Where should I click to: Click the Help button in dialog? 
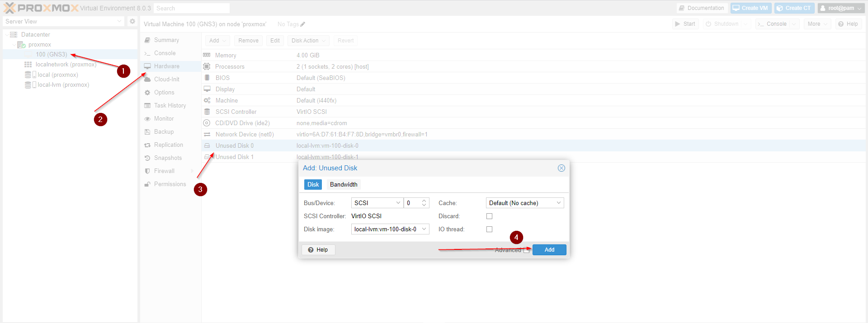[318, 250]
